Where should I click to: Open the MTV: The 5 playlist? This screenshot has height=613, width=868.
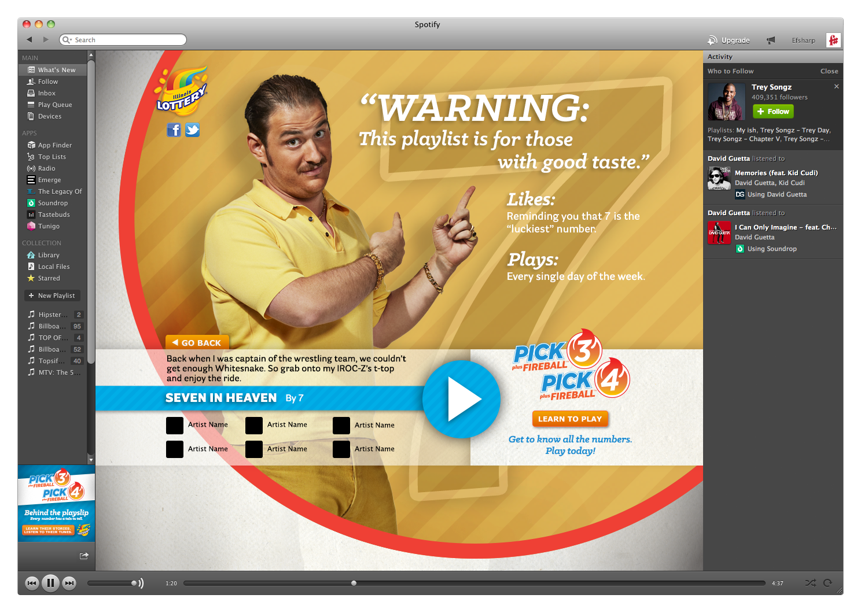point(53,372)
